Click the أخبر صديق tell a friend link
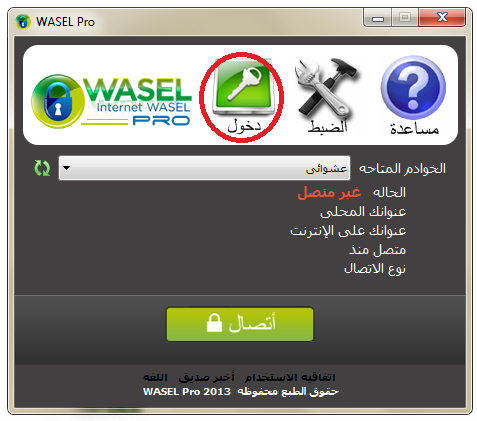 (206, 377)
